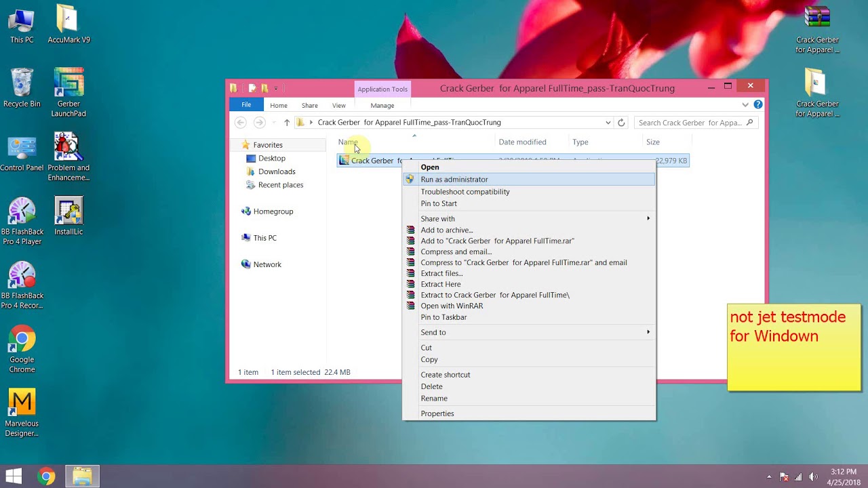This screenshot has height=488, width=868.
Task: Expand the ribbon chevron
Action: (x=745, y=104)
